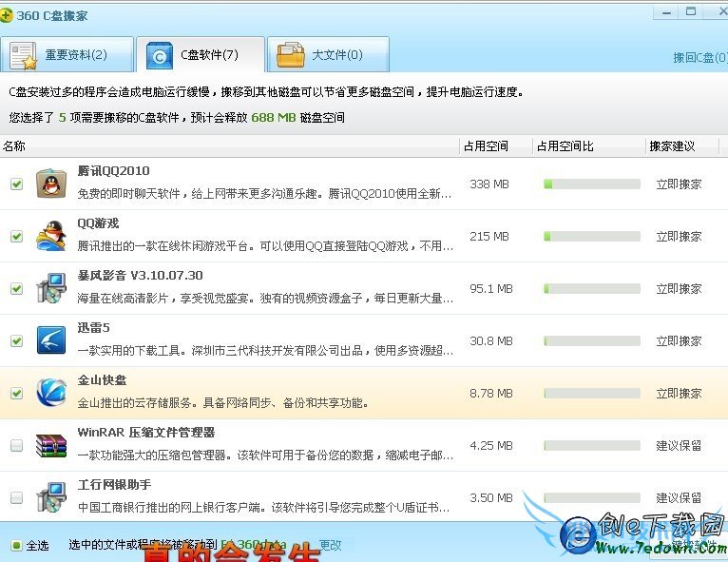Screen dimensions: 728x562
Task: Click the WinRAR stacked books icon
Action: point(51,445)
